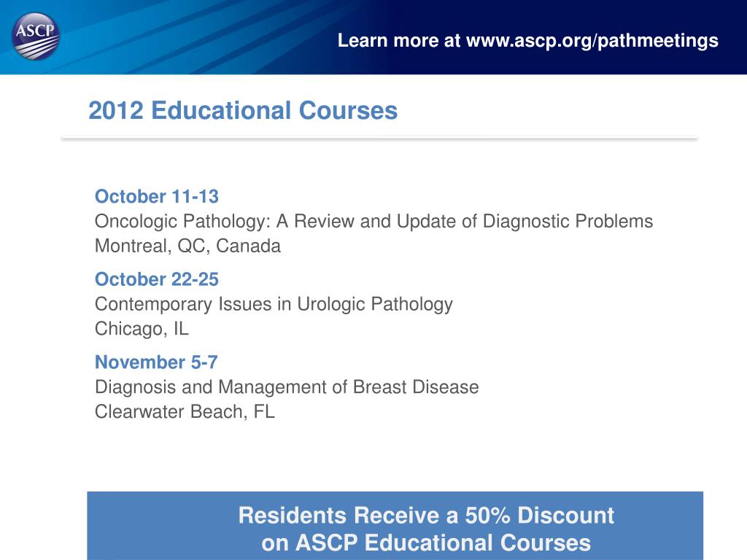
Task: Select the Oncologic Pathology course title
Action: click(x=374, y=222)
